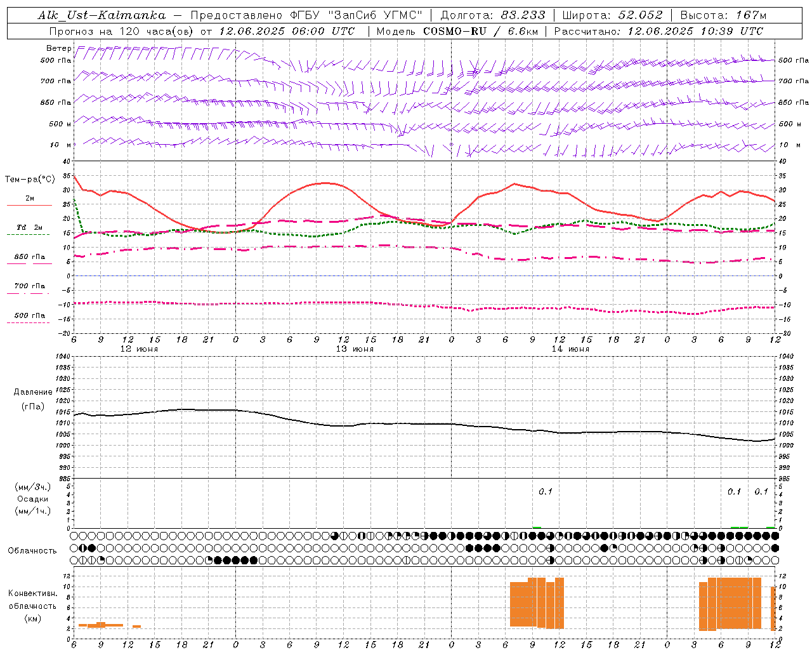Click the Давление pressure panel label
Screen dimensions: 812x650
click(33, 392)
